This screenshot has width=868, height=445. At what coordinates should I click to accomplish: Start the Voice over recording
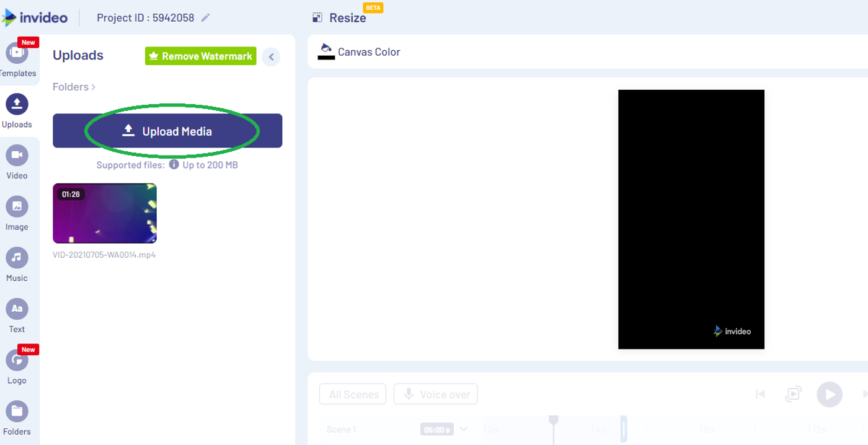[435, 394]
